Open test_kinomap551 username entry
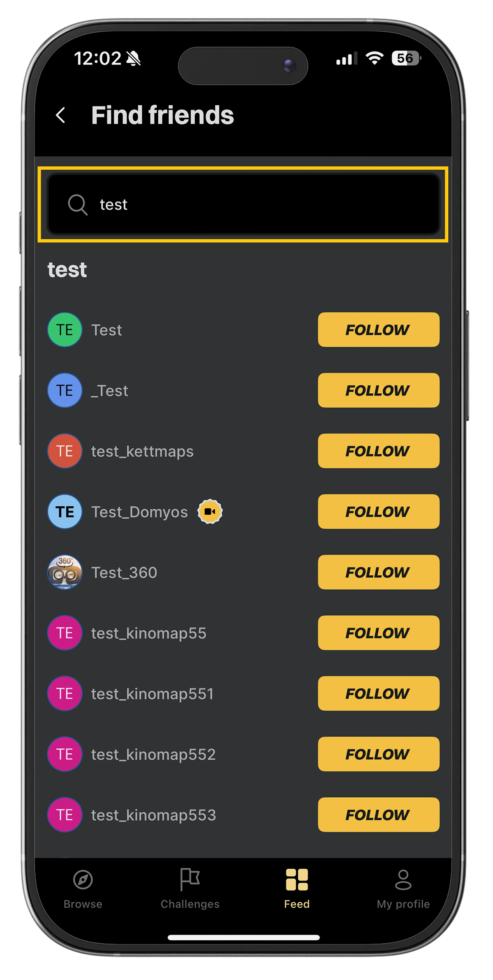Image resolution: width=493 pixels, height=980 pixels. [152, 694]
